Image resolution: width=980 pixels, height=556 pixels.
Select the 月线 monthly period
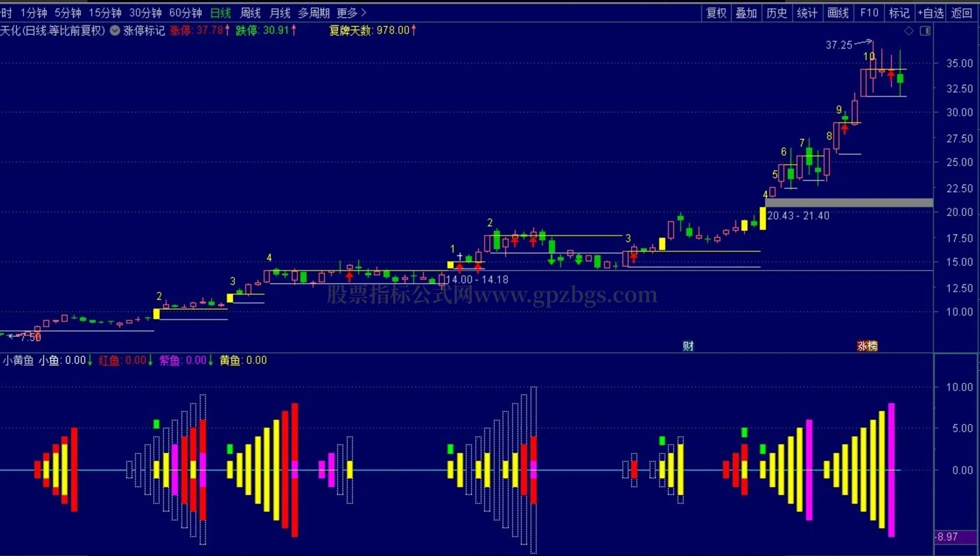[280, 12]
